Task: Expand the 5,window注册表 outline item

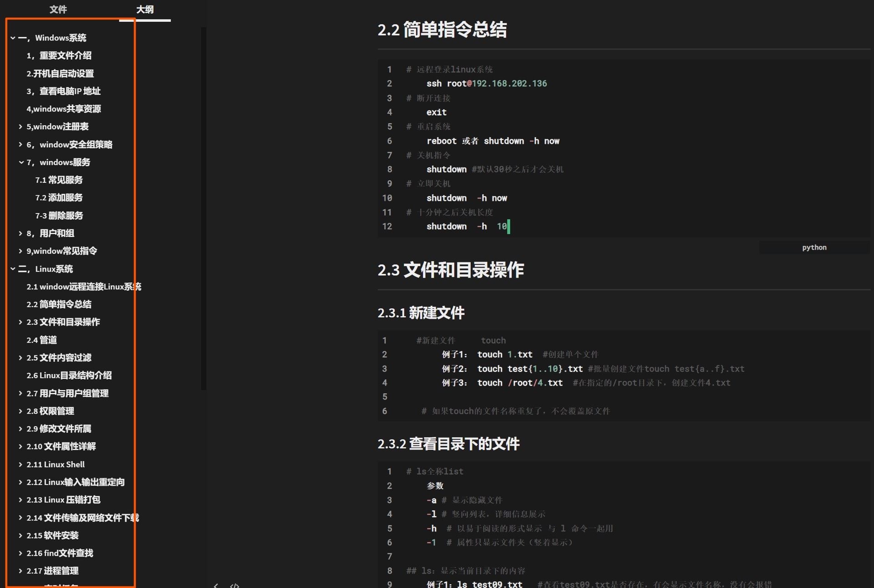Action: pyautogui.click(x=20, y=127)
